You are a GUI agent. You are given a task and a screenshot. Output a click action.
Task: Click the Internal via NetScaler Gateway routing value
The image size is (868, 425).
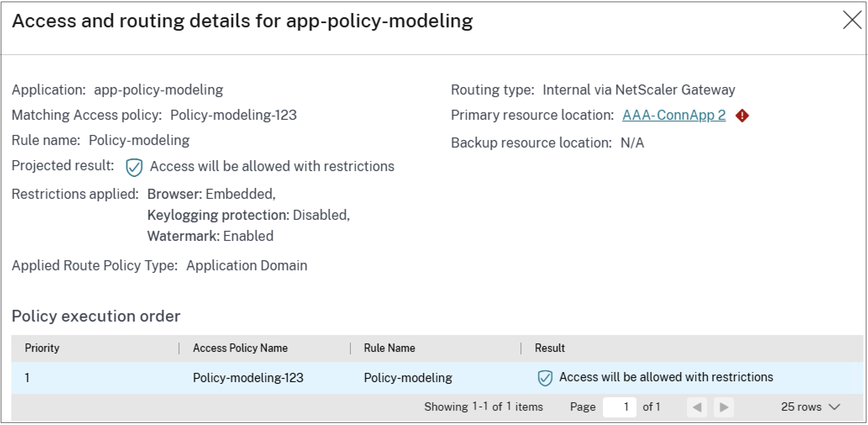[639, 90]
